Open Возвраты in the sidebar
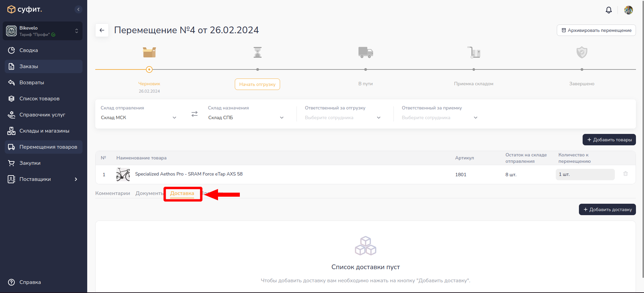This screenshot has width=644, height=293. pyautogui.click(x=44, y=83)
